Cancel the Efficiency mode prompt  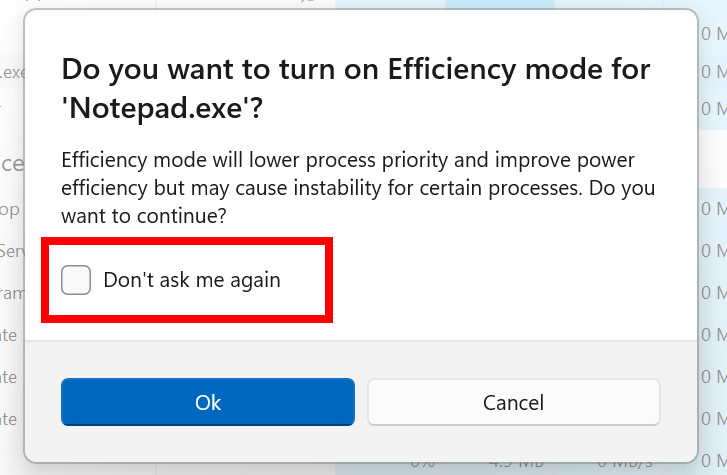[513, 402]
